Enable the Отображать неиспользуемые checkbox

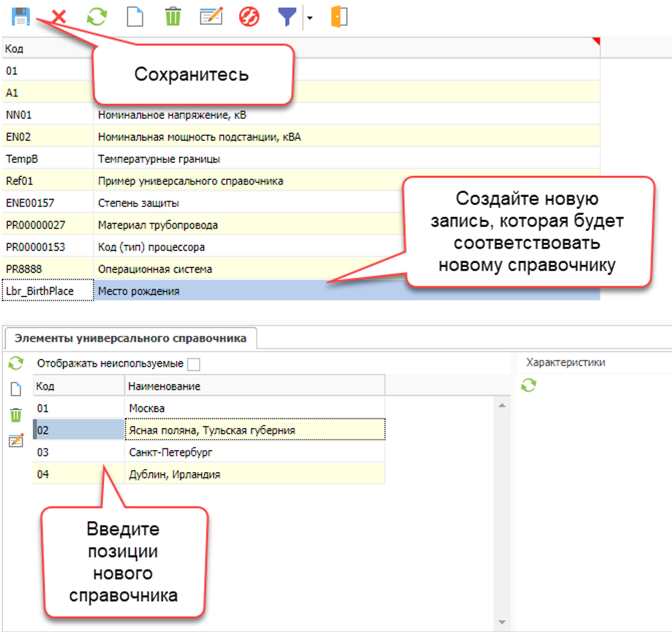pos(194,364)
